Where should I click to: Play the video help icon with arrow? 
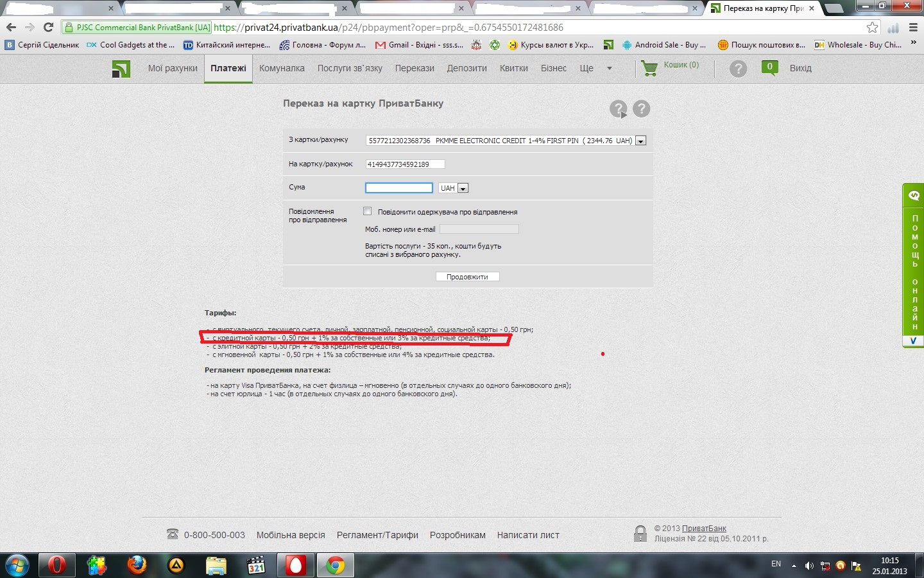[x=619, y=109]
